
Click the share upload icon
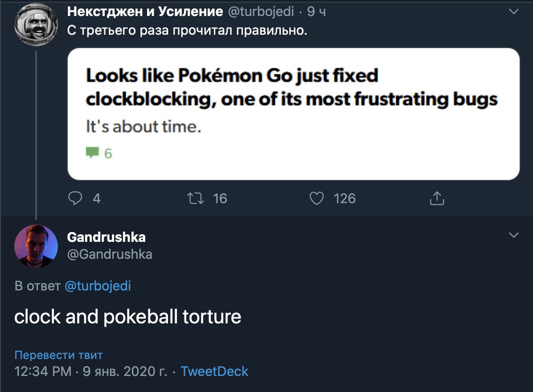pyautogui.click(x=437, y=198)
